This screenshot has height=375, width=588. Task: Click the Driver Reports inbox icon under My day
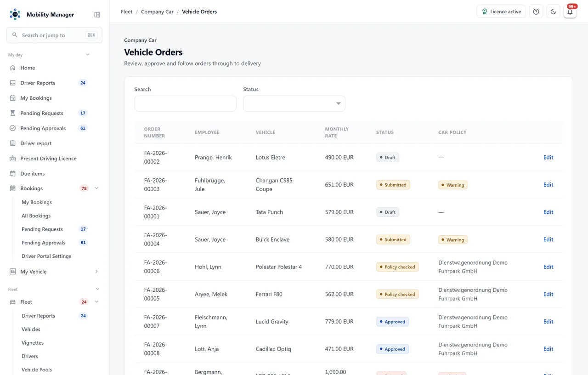tap(13, 83)
